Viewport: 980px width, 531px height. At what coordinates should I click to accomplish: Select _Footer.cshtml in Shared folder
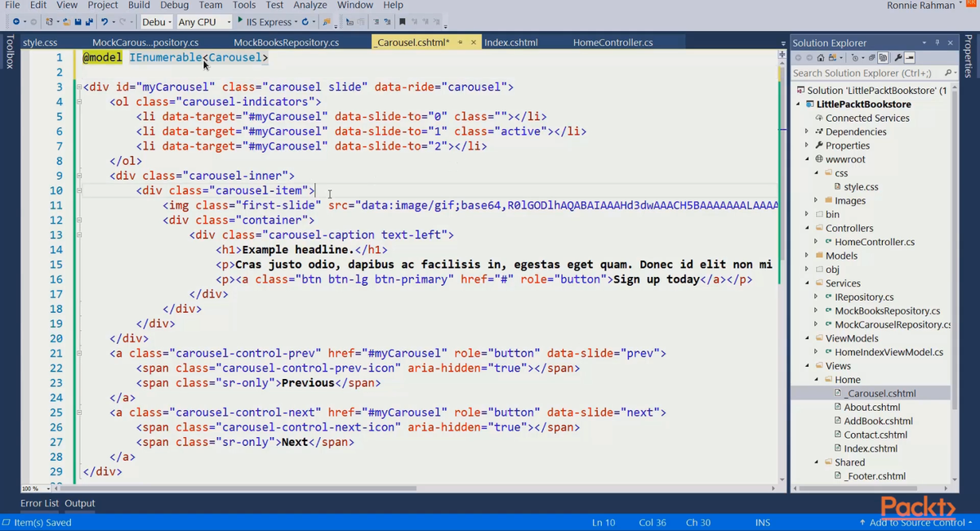coord(875,475)
